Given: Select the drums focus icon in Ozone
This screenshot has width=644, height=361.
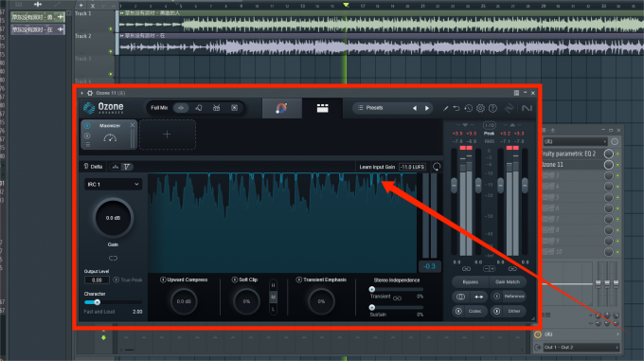Looking at the screenshot, I should [x=217, y=108].
